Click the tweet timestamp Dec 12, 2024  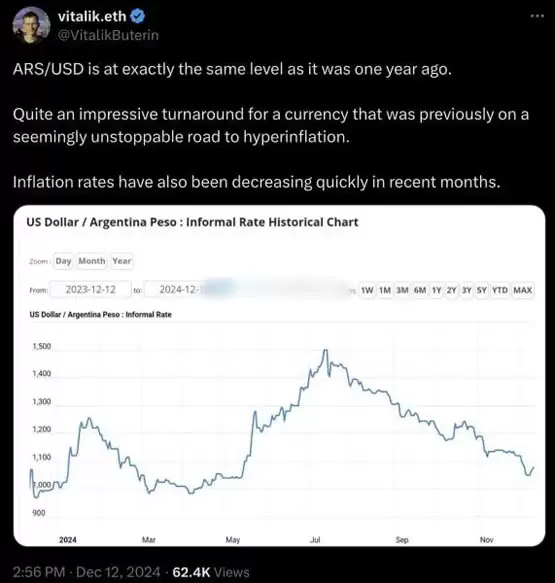click(x=118, y=572)
